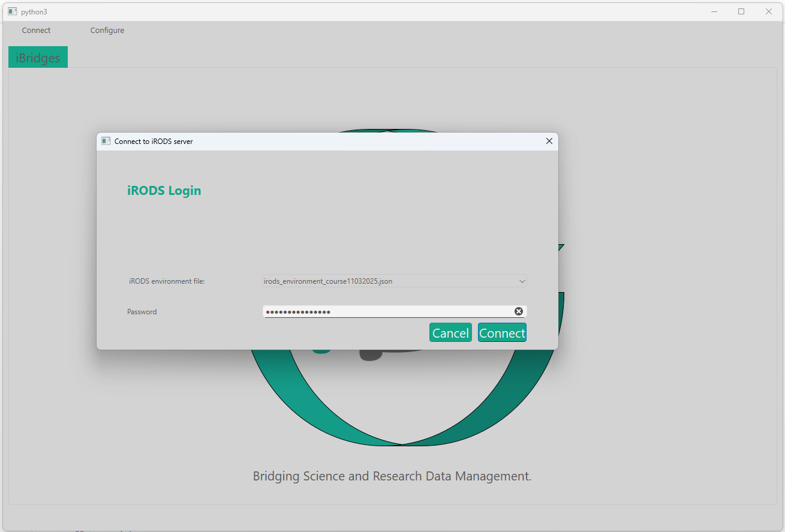The width and height of the screenshot is (785, 532).
Task: Click the "Connect to iRODS server" title text
Action: point(154,142)
